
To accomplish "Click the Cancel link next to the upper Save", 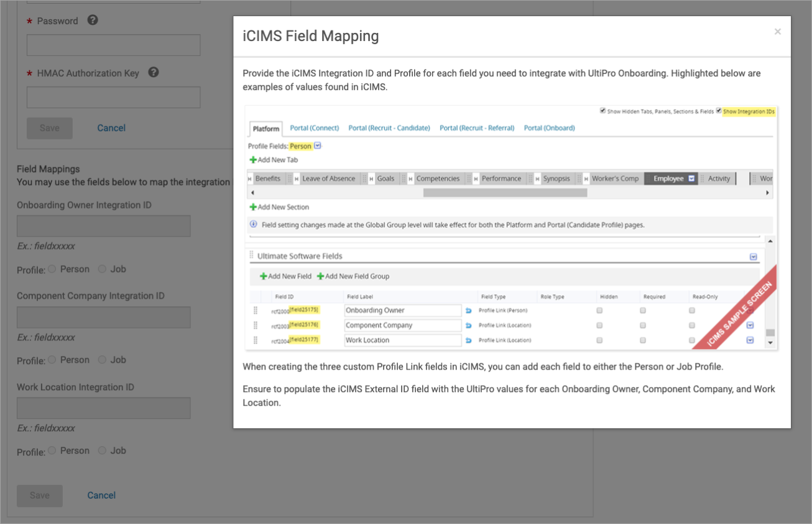I will [x=111, y=128].
